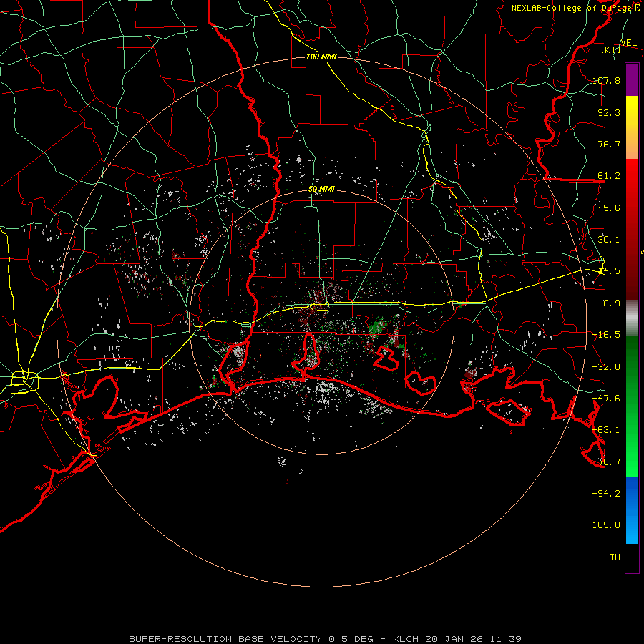Click the TH range-folded legend label
Viewport: 644px width, 644px height.
[x=615, y=557]
